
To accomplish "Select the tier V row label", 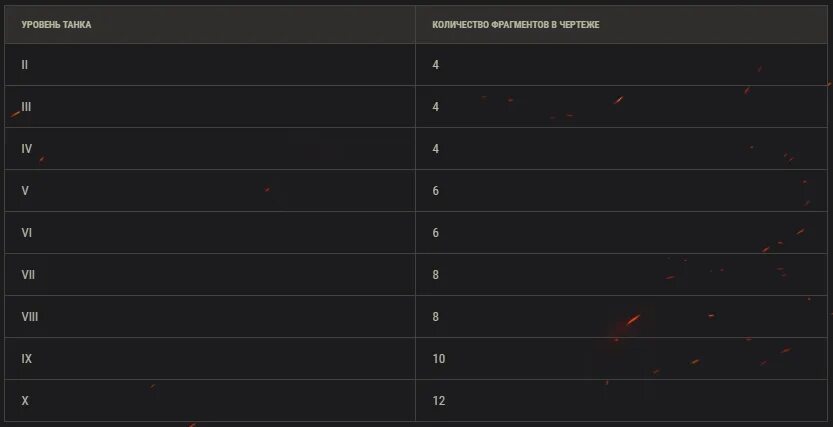I will point(25,191).
